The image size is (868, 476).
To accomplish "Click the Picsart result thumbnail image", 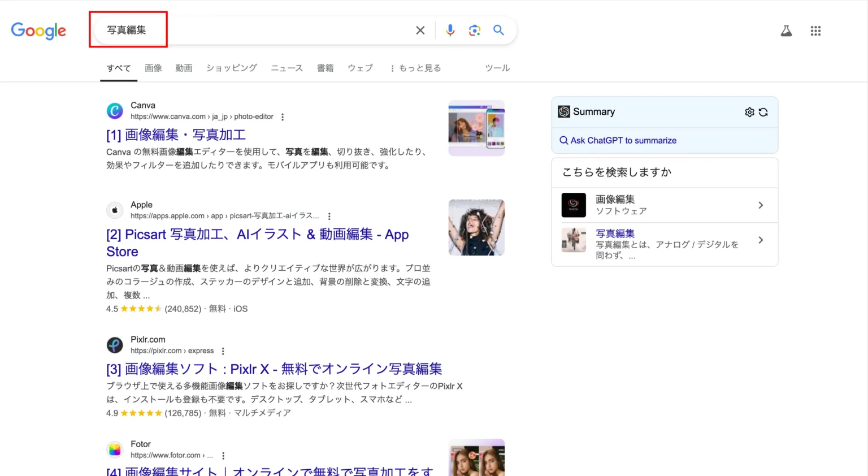I will [476, 227].
